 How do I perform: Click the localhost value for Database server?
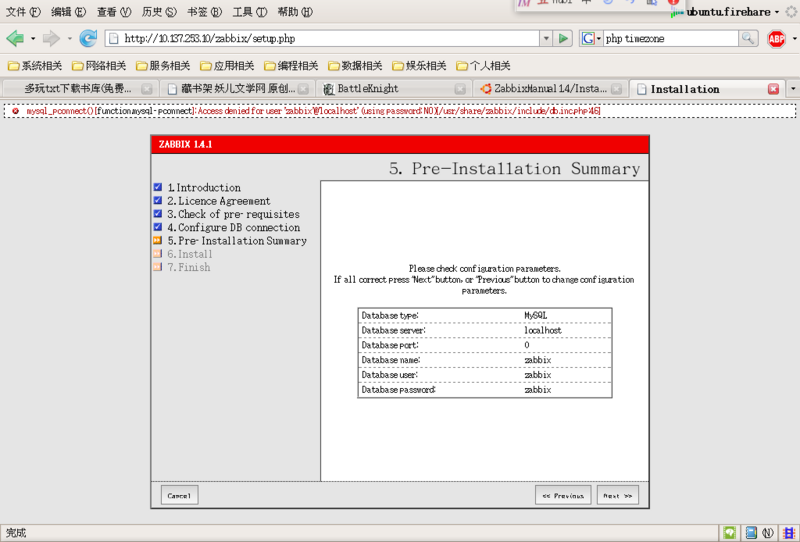(x=543, y=330)
